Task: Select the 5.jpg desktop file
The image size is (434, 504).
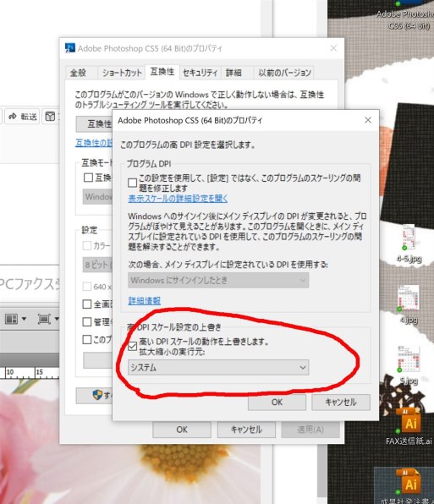Action: point(409,365)
